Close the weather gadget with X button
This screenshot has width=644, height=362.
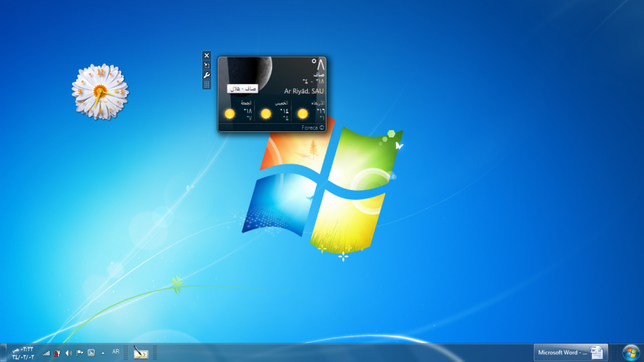[207, 55]
